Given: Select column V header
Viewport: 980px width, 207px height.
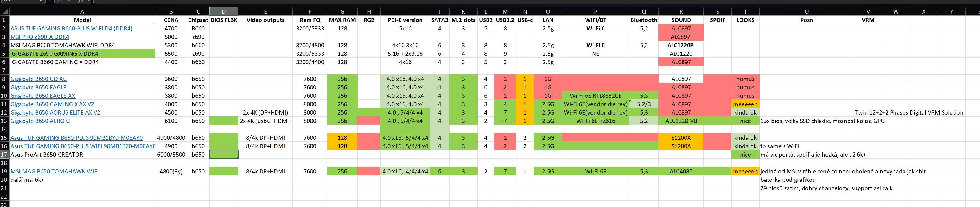Looking at the screenshot, I should pyautogui.click(x=868, y=12).
